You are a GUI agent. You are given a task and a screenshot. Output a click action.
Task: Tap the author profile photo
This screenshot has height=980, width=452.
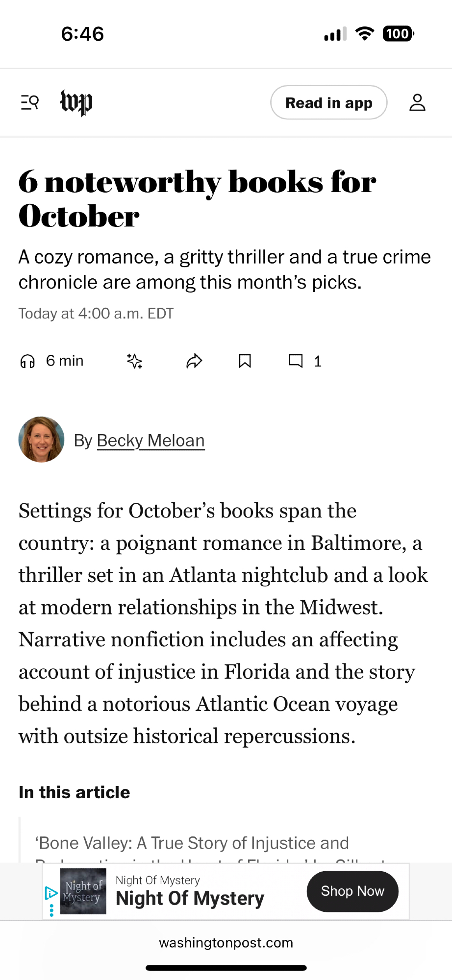click(41, 440)
